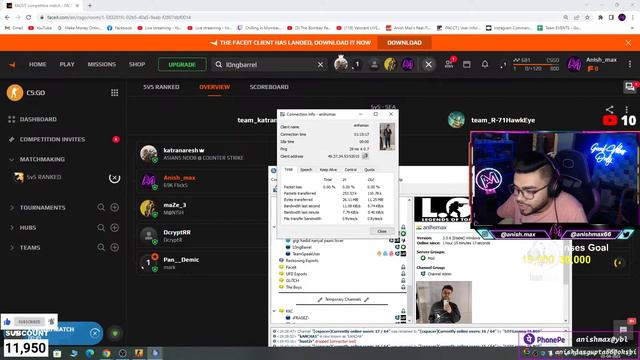640x360 pixels.
Task: Open the Control tab in Connection Info
Action: pyautogui.click(x=351, y=170)
